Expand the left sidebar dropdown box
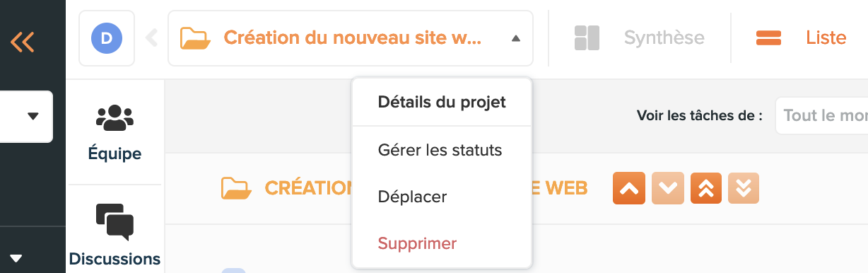Screen dimensions: 868x273 (x=26, y=116)
